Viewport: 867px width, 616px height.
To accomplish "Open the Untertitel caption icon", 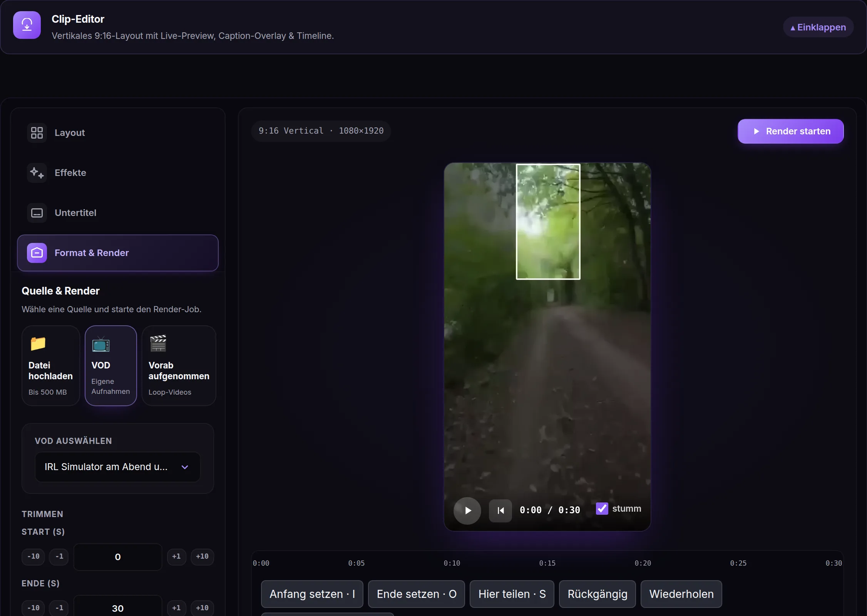I will click(37, 213).
